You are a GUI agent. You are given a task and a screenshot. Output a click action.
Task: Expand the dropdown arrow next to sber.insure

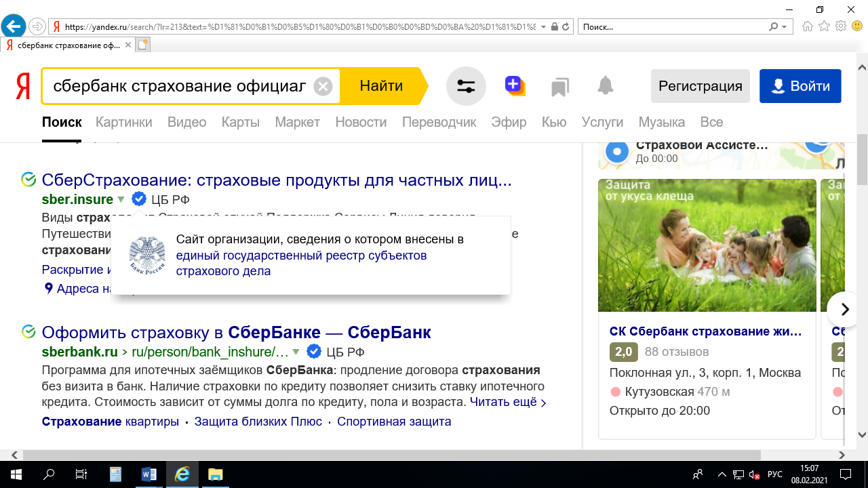(x=121, y=199)
